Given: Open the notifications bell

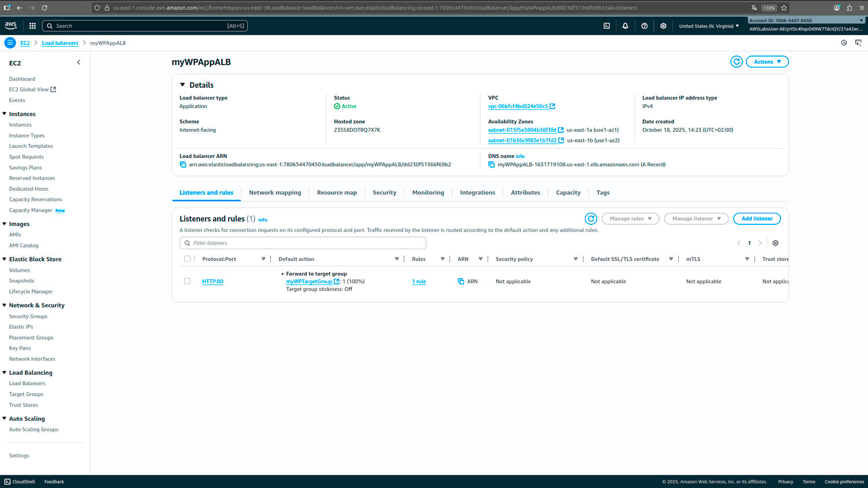Looking at the screenshot, I should 625,26.
